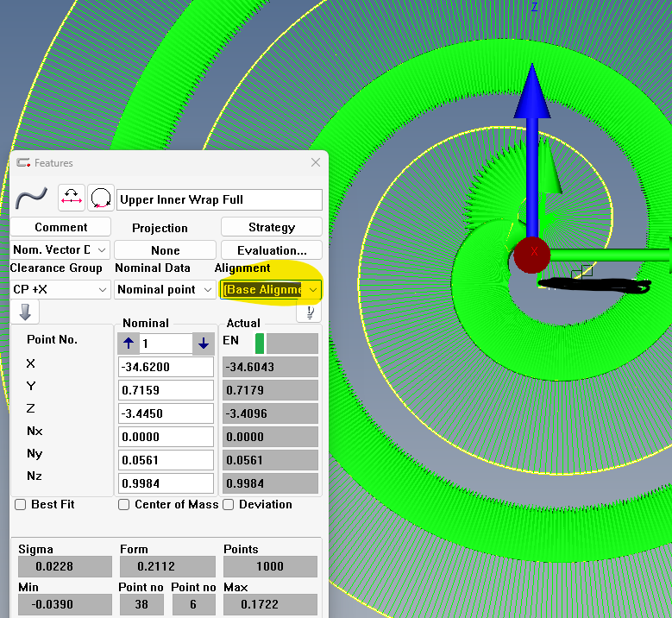
Task: Click the curve feature icon
Action: (x=30, y=199)
